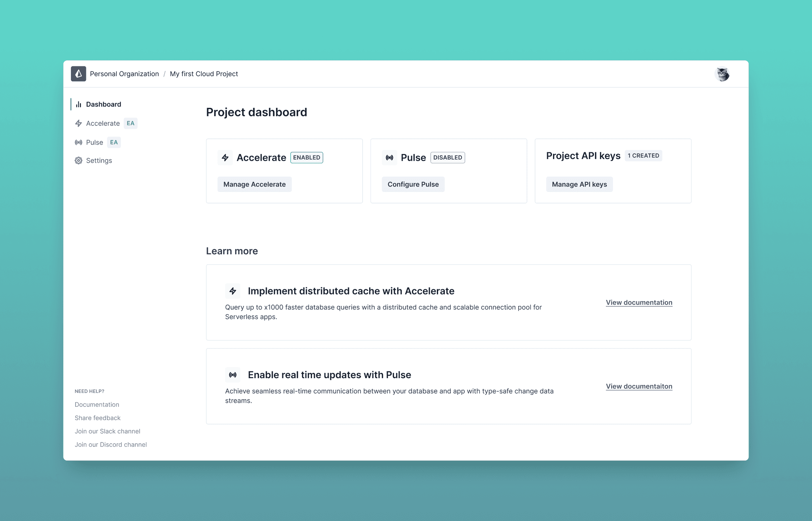812x521 pixels.
Task: Open View documentation link for Pulse
Action: [x=639, y=386]
